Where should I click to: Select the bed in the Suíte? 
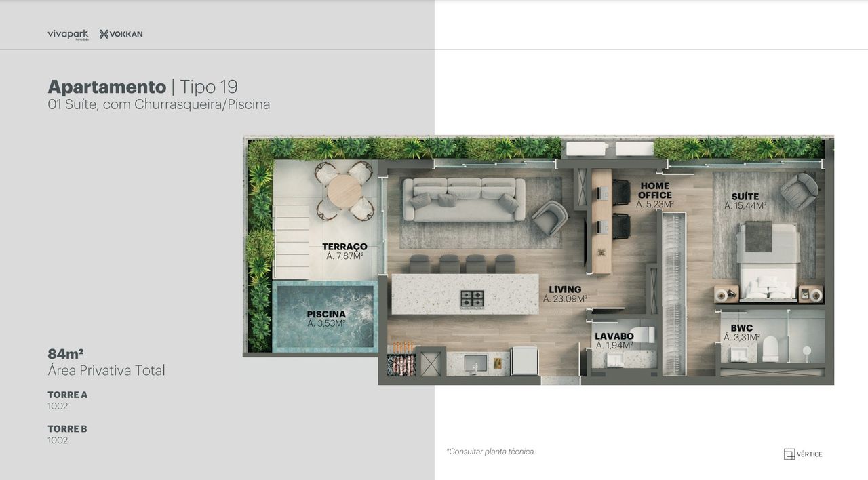[768, 261]
